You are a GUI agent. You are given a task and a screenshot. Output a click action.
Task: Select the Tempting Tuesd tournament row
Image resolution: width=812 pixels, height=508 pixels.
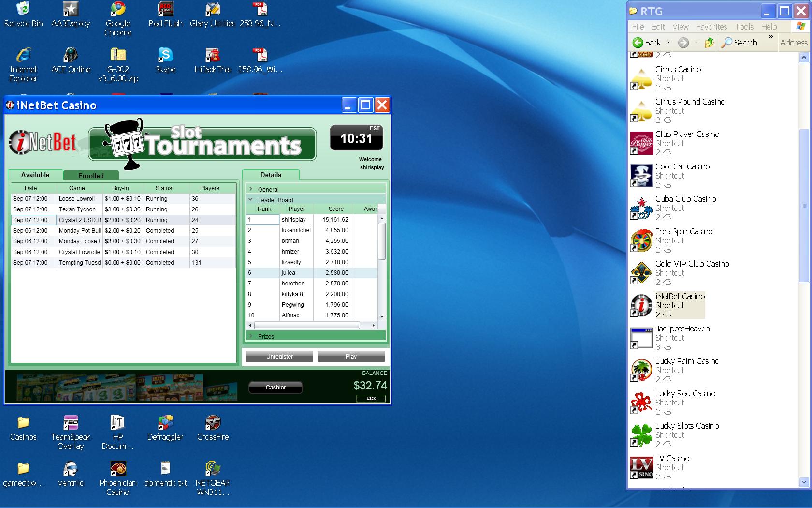[123, 263]
